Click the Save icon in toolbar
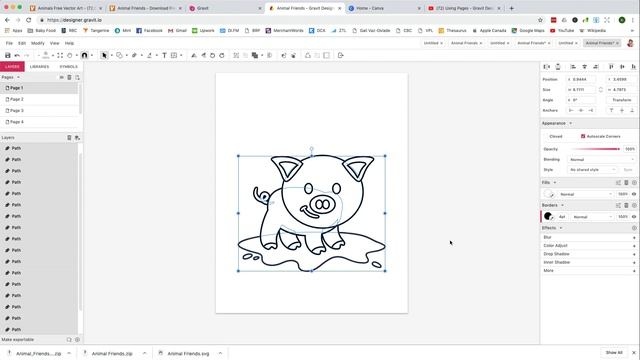 (x=7, y=55)
